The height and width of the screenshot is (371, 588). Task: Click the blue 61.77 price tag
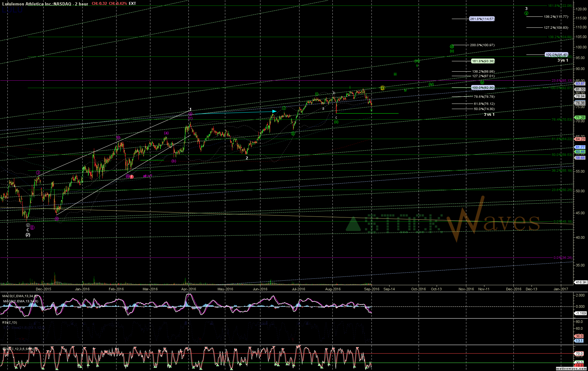[580, 147]
